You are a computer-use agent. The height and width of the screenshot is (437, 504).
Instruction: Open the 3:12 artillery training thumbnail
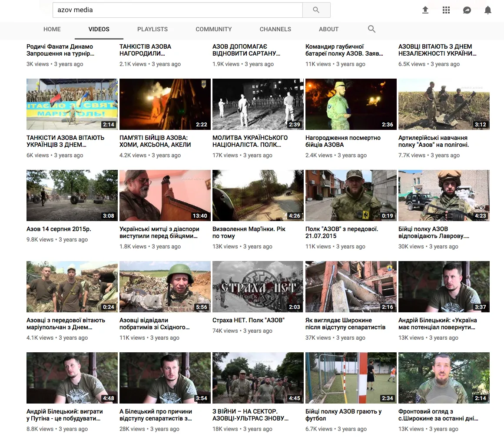point(444,104)
